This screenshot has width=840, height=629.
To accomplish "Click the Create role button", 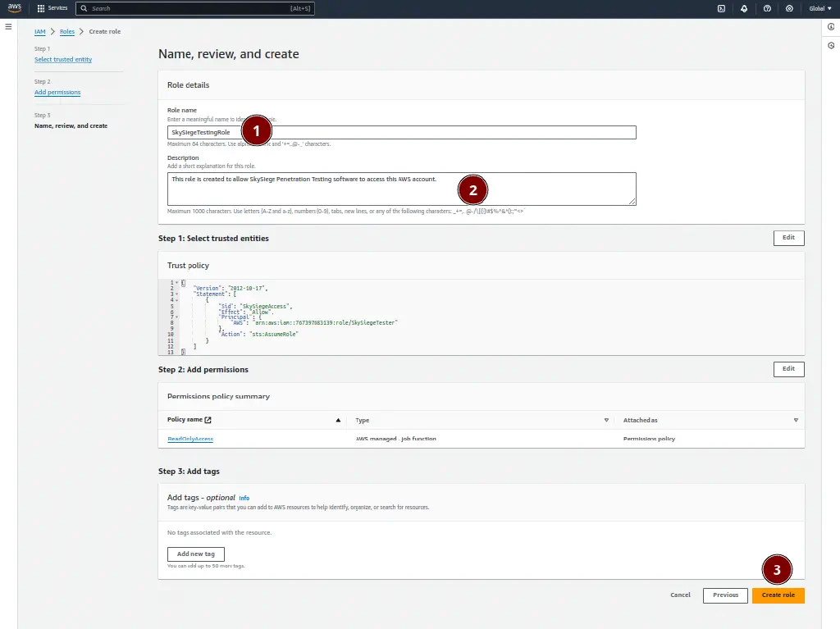I will pyautogui.click(x=778, y=595).
